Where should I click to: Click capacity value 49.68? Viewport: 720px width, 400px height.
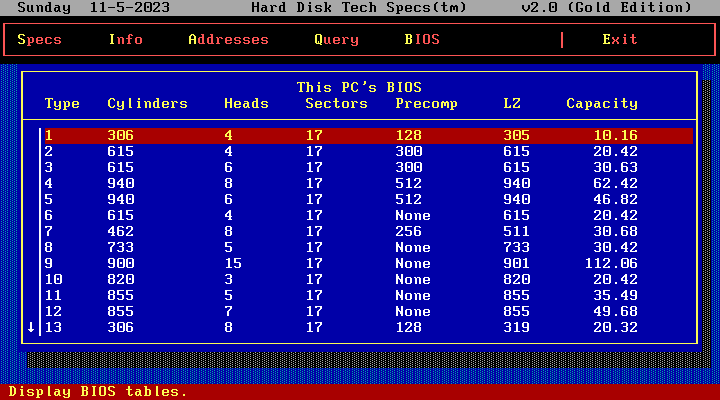tap(615, 311)
